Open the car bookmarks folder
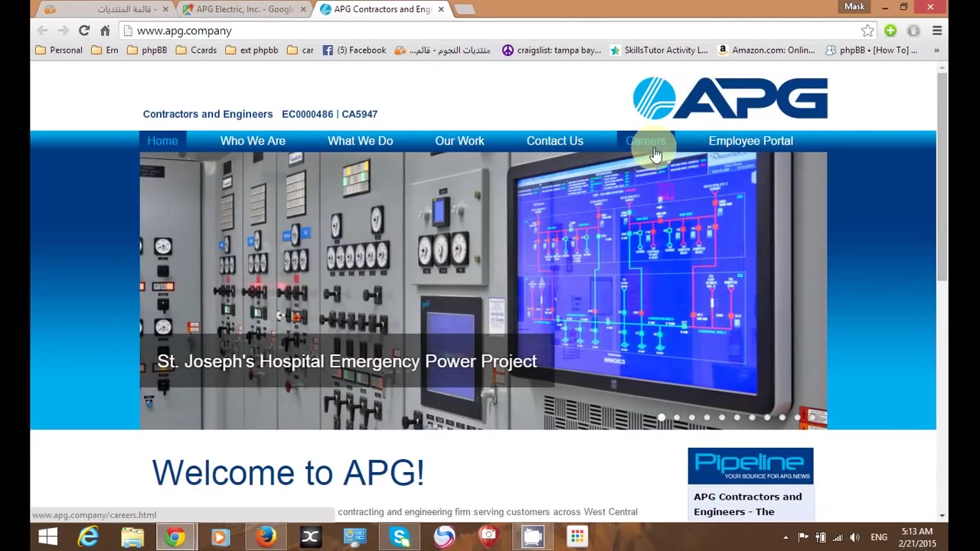The height and width of the screenshot is (551, 980). pos(300,50)
